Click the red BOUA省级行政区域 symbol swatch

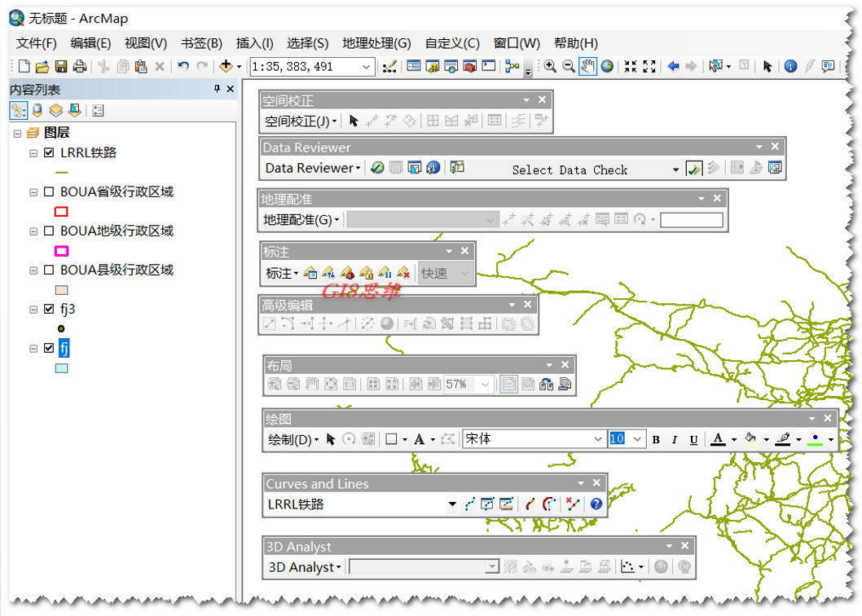tap(61, 211)
